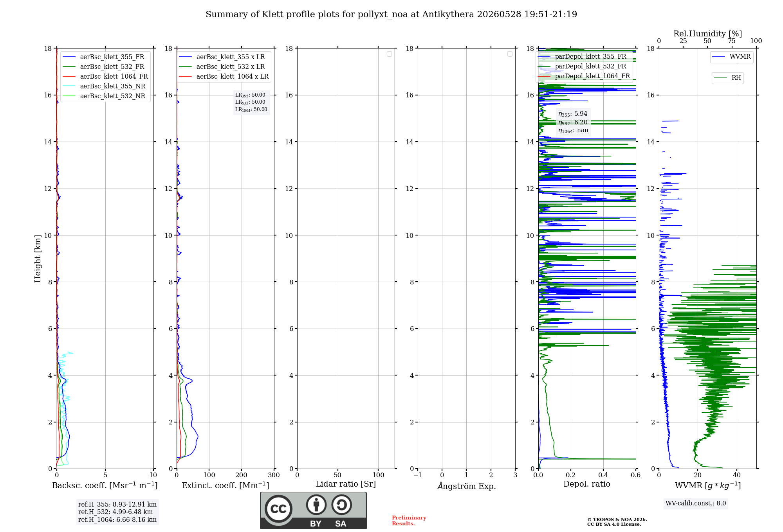Click the empty legend box in Lidar ratio panel
The image size is (783, 532).
click(x=389, y=54)
